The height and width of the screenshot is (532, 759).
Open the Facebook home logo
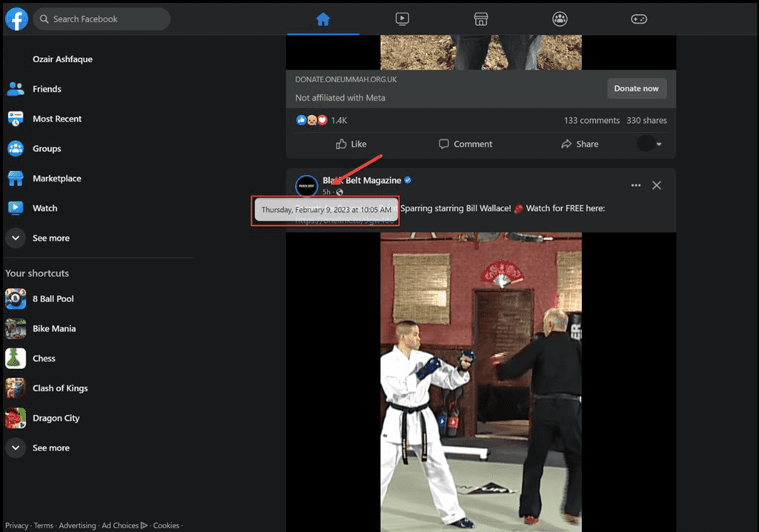pyautogui.click(x=16, y=19)
